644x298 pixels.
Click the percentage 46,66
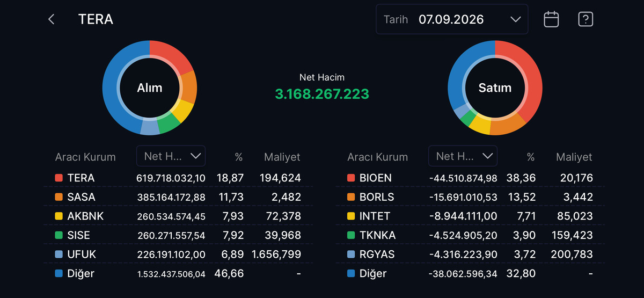tap(230, 273)
